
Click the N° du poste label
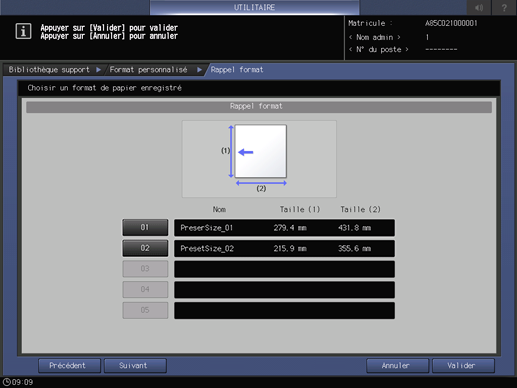pyautogui.click(x=378, y=50)
